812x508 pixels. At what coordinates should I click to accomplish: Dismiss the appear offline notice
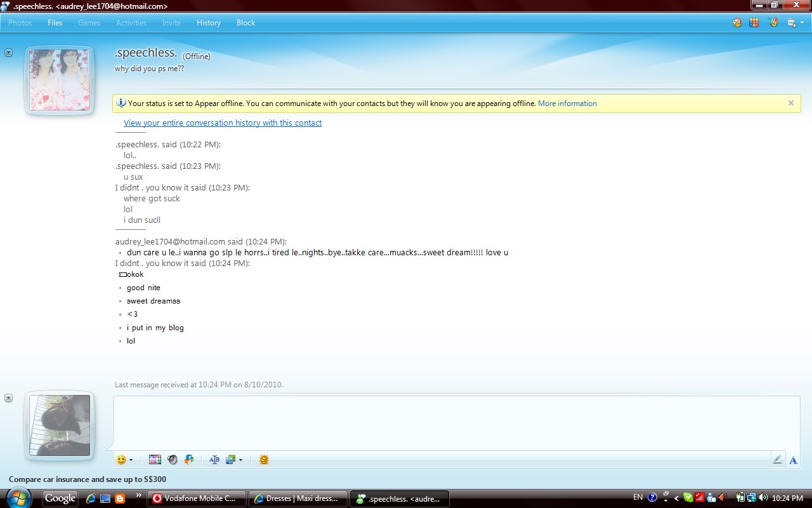click(791, 103)
